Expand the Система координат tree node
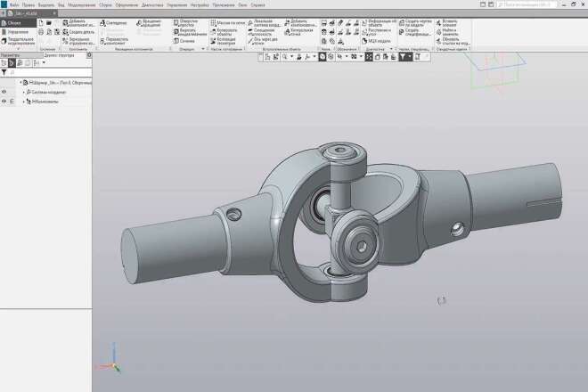 click(24, 92)
